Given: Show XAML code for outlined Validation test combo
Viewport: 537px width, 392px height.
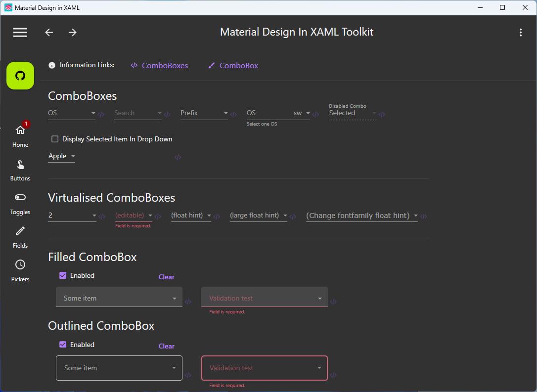Looking at the screenshot, I should pyautogui.click(x=333, y=375).
